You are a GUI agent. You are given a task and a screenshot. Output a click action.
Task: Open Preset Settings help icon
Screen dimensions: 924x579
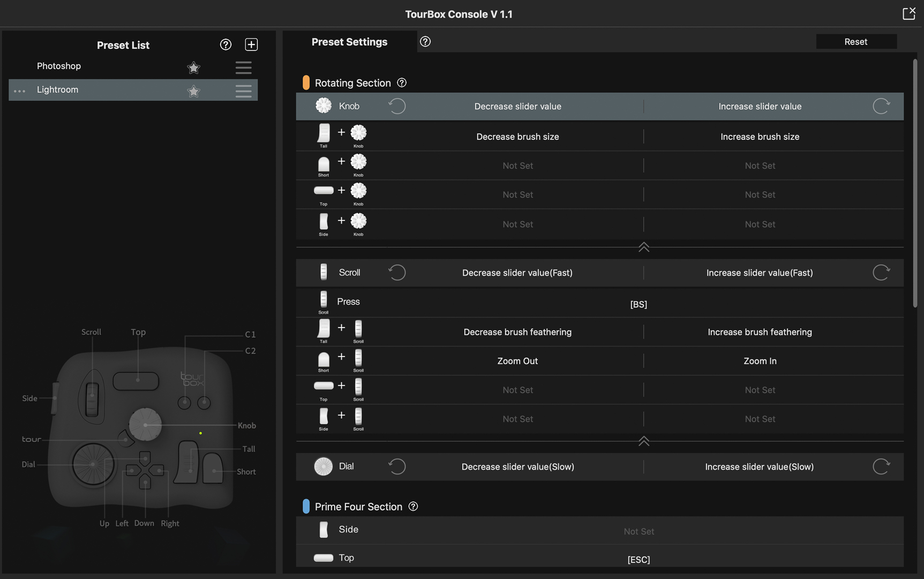pos(425,42)
